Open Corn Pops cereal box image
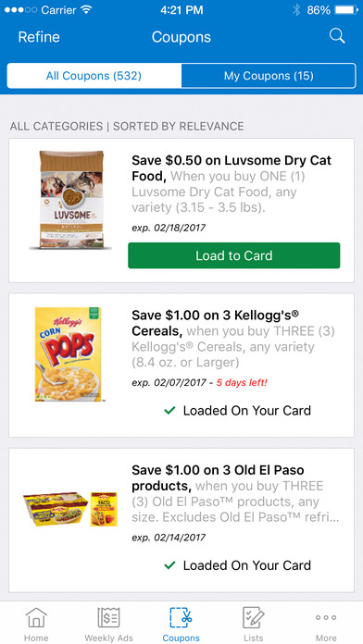The width and height of the screenshot is (363, 644). point(68,354)
